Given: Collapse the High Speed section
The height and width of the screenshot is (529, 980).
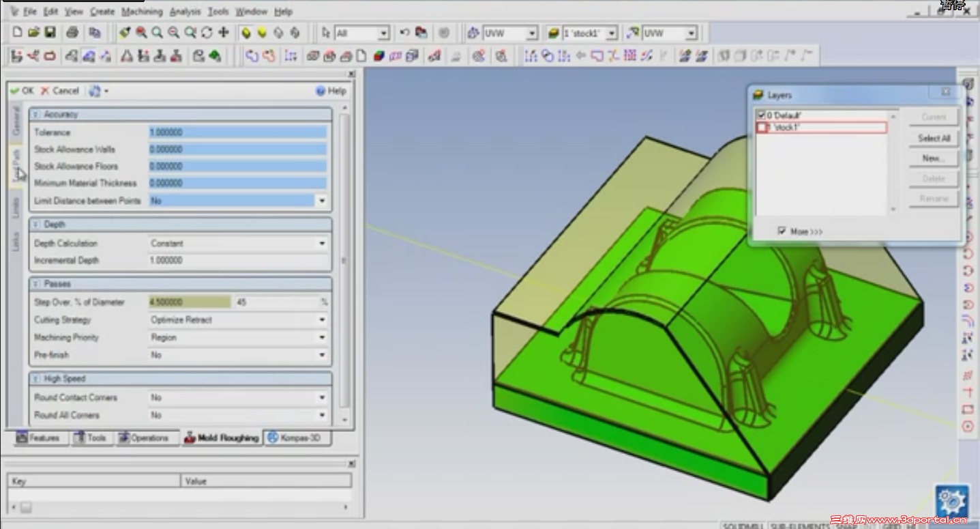Looking at the screenshot, I should tap(36, 378).
